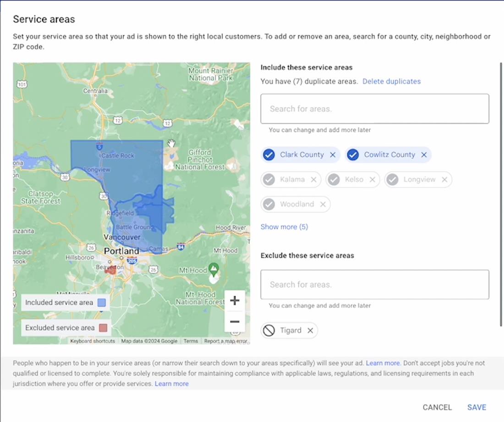Click the Battle Ground map label
Screen dimensions: 504x422
(x=134, y=227)
